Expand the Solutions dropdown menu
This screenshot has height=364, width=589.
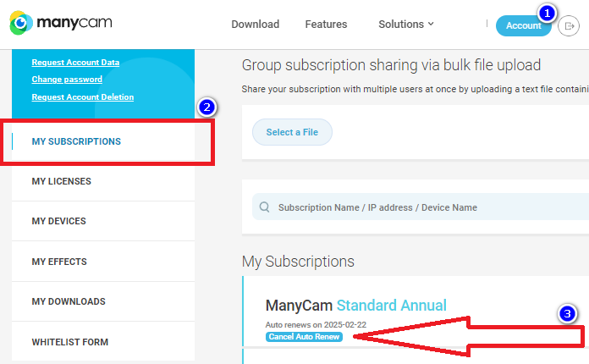[406, 24]
